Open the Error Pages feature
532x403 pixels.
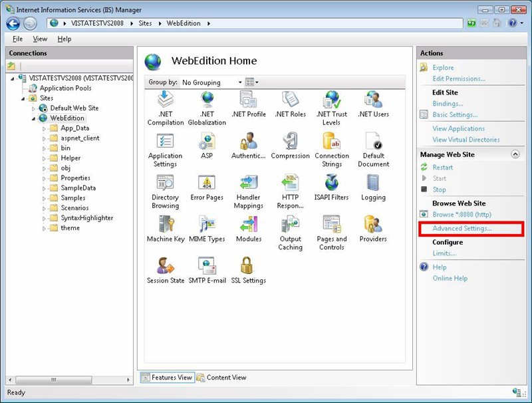tap(207, 188)
